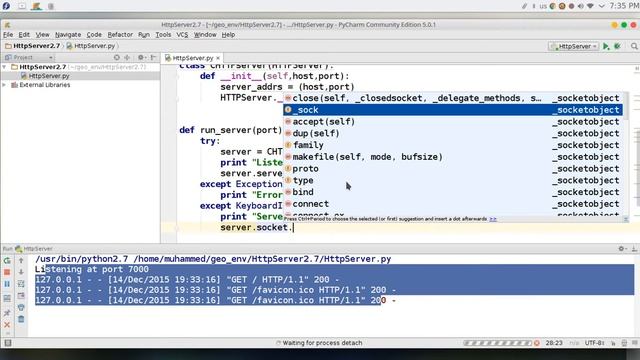Close the Run tab with red X icon
This screenshot has width=640, height=360.
click(x=7, y=325)
